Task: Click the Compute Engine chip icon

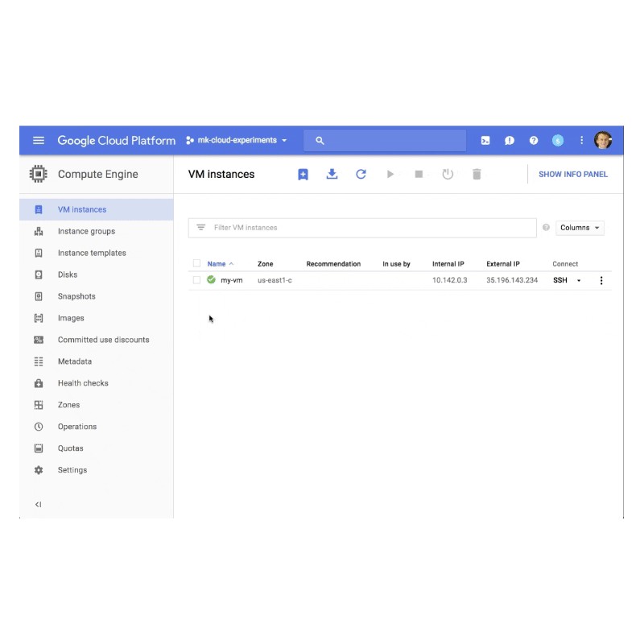Action: click(38, 174)
